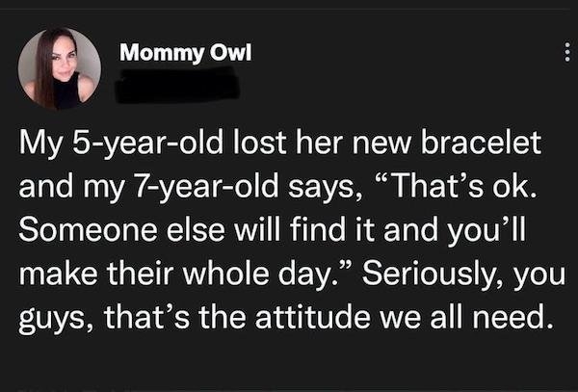Open the Mommy Owl display name link
This screenshot has width=578, height=392.
coord(186,53)
